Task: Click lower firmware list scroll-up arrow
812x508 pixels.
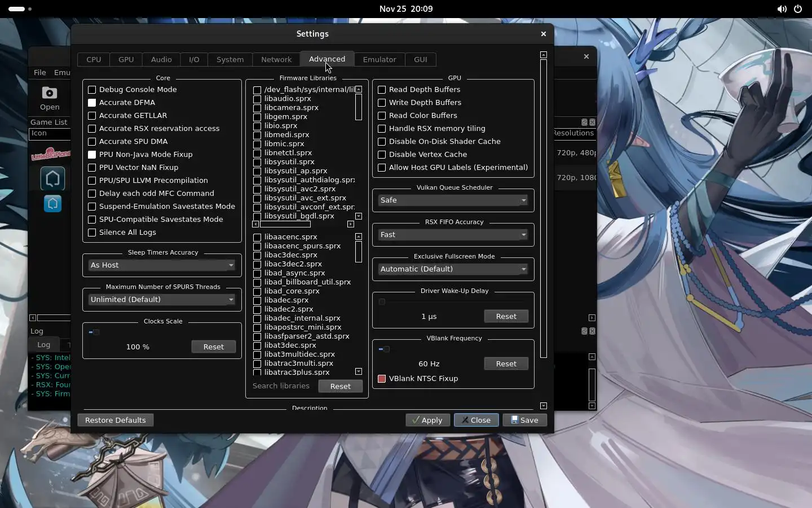Action: pos(359,237)
